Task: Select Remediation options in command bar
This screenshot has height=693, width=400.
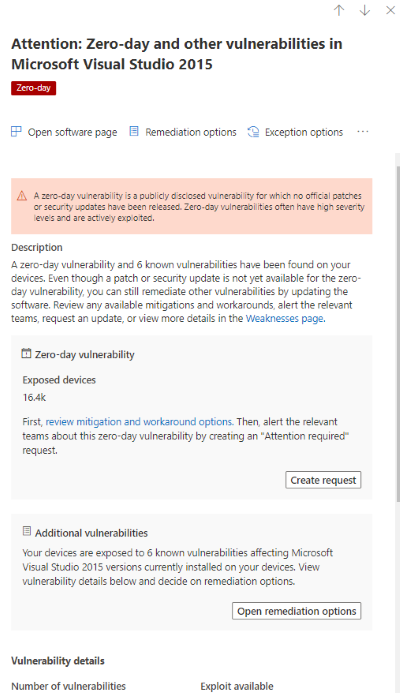Action: coord(191,132)
